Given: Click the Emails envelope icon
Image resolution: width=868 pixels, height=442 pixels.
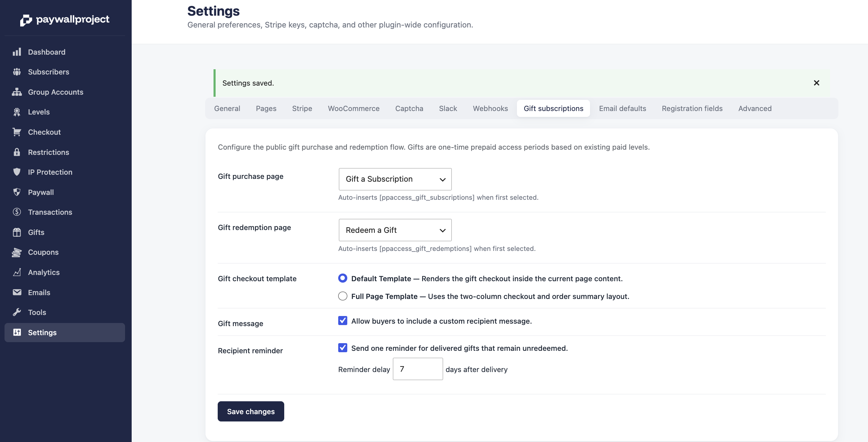Looking at the screenshot, I should click(17, 292).
